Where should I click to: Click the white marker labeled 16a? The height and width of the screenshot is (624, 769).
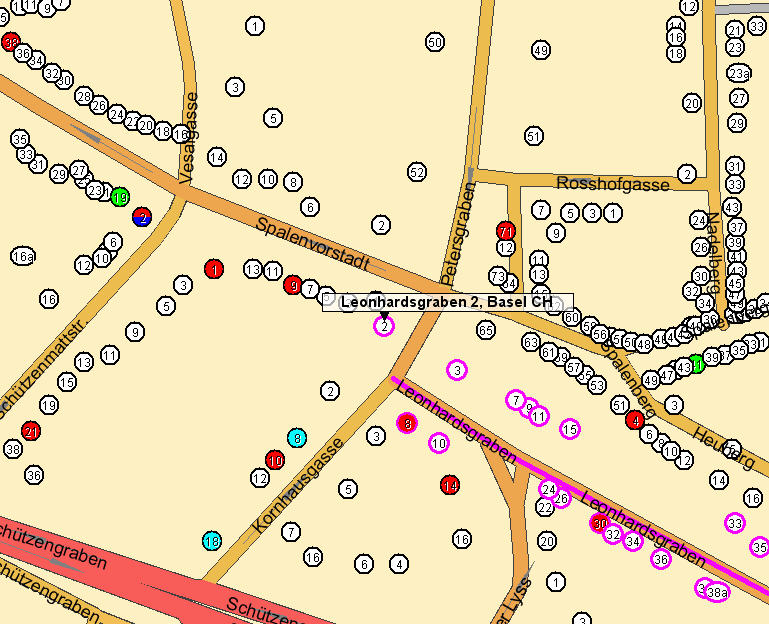coord(23,256)
